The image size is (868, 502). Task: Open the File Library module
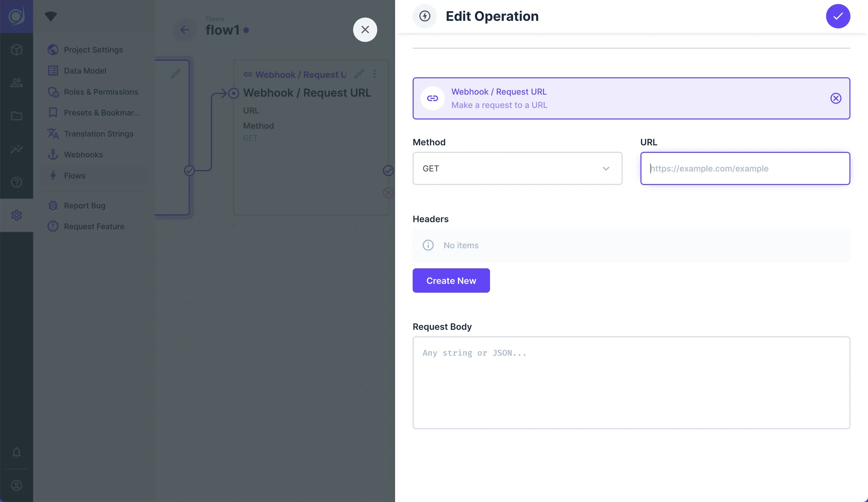16,116
